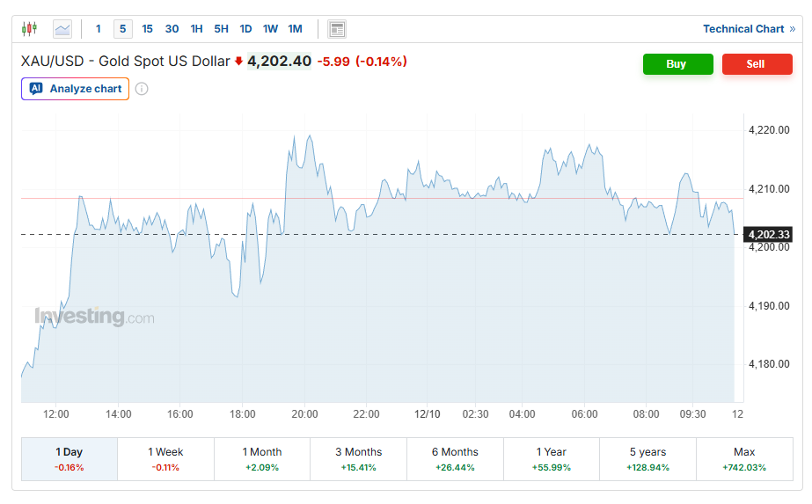This screenshot has width=812, height=504.
Task: Click the 4,202.33 current price marker
Action: click(768, 234)
